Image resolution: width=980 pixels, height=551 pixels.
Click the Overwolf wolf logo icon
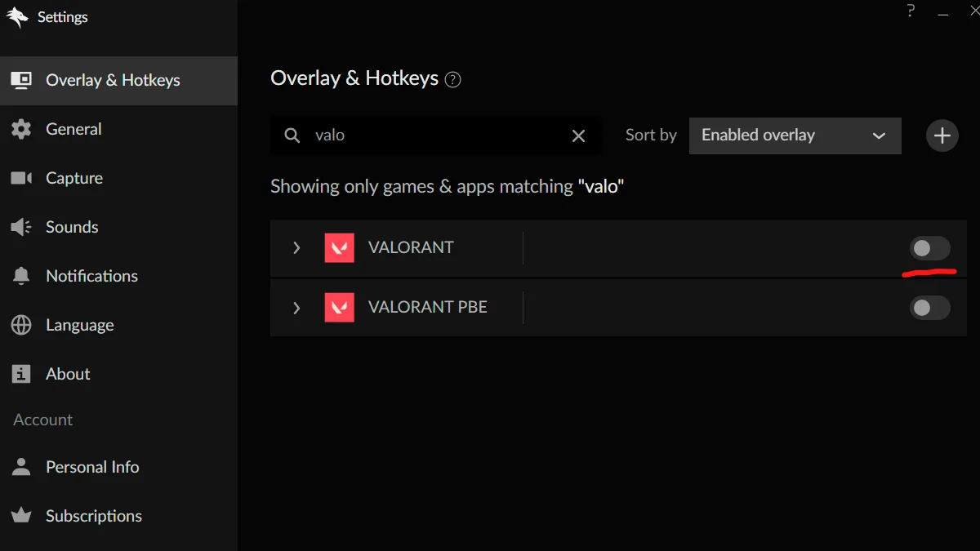coord(17,17)
